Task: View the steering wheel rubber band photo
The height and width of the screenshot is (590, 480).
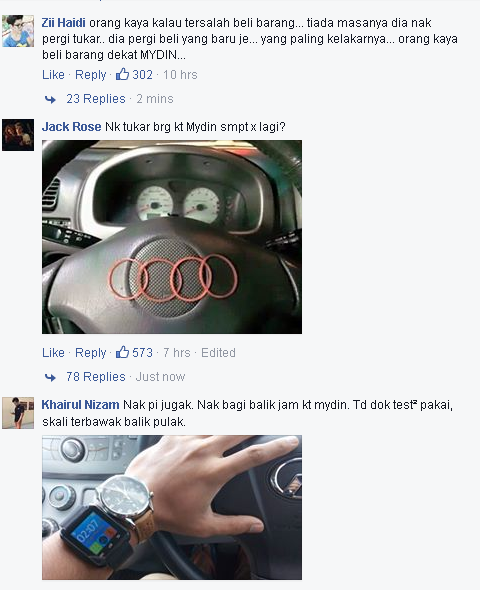Action: [172, 237]
